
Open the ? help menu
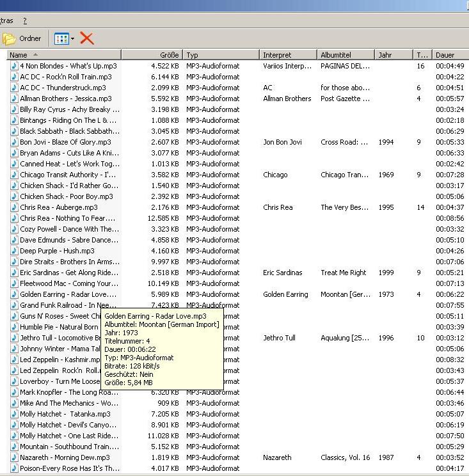pyautogui.click(x=25, y=21)
